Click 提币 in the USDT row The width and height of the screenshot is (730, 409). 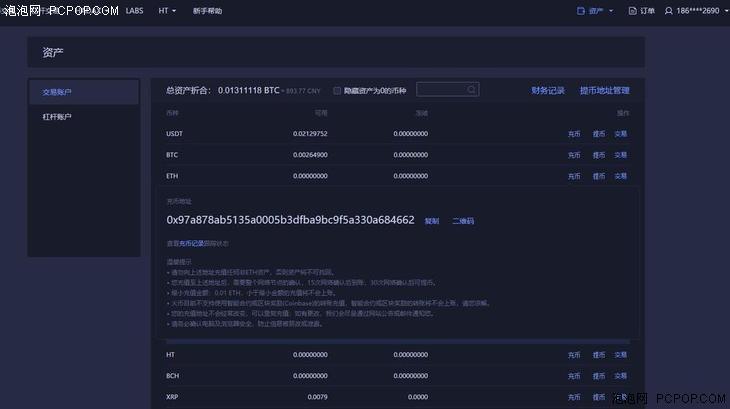click(599, 134)
